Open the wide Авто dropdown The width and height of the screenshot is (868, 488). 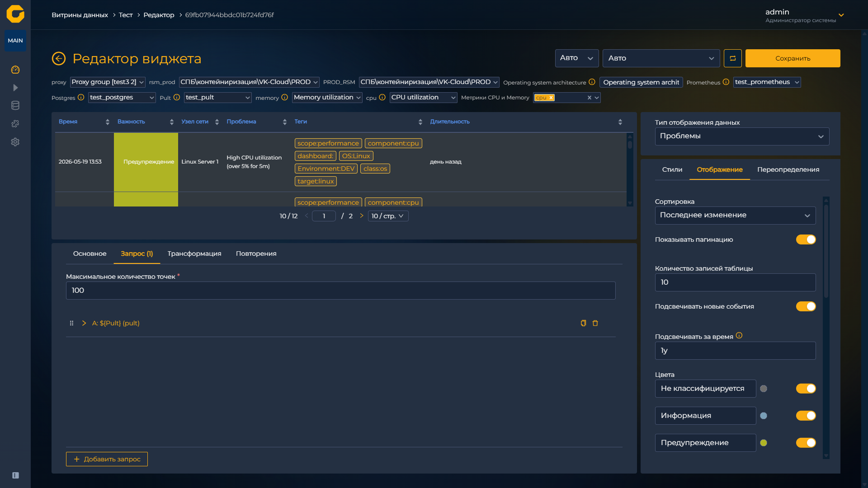point(661,58)
